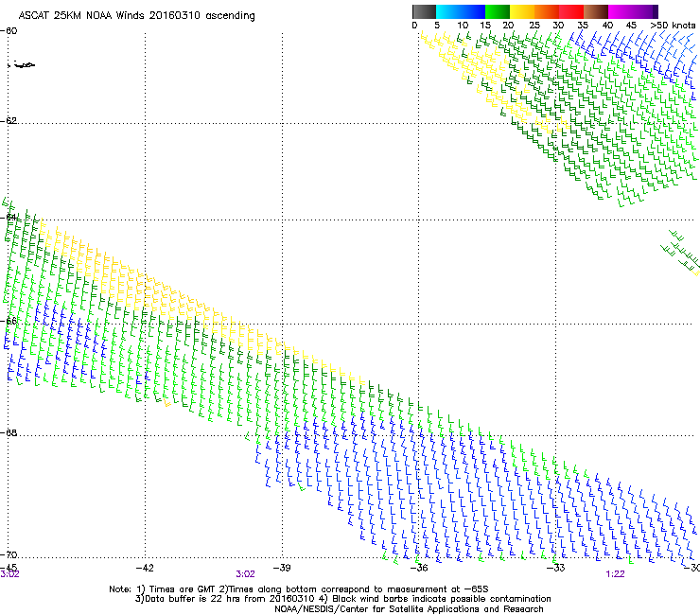Image resolution: width=700 pixels, height=615 pixels.
Task: Click latitude label '-70'
Action: point(9,554)
